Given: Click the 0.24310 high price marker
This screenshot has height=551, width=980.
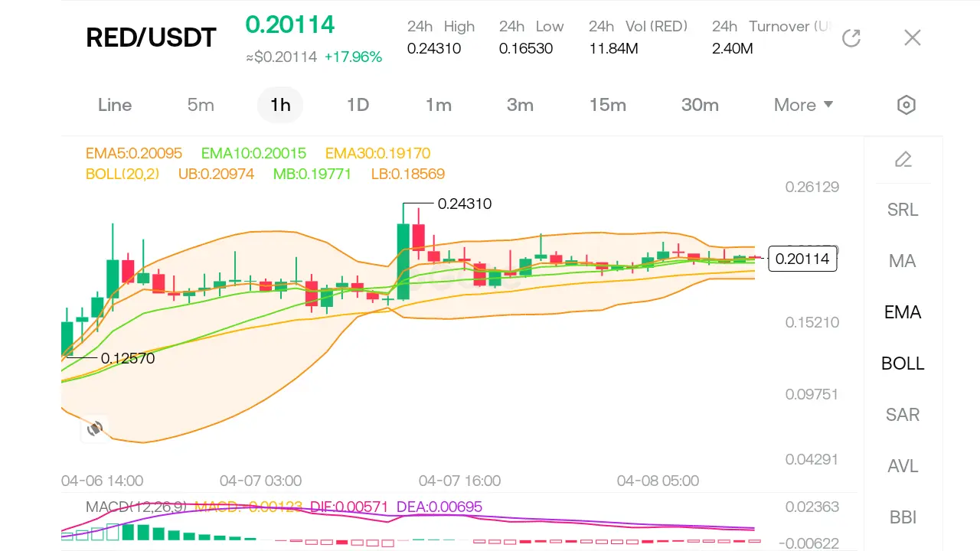Looking at the screenshot, I should [465, 204].
